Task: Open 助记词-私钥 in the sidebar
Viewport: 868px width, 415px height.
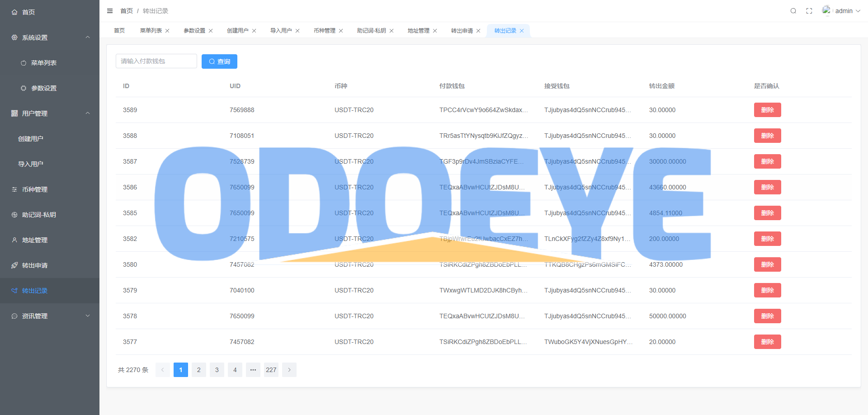Action: (50, 215)
